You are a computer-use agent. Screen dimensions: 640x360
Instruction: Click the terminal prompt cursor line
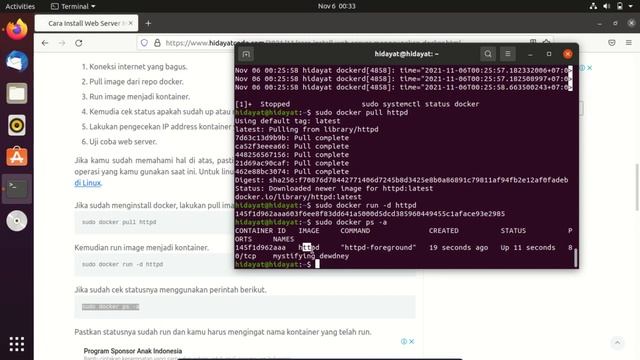pos(318,264)
